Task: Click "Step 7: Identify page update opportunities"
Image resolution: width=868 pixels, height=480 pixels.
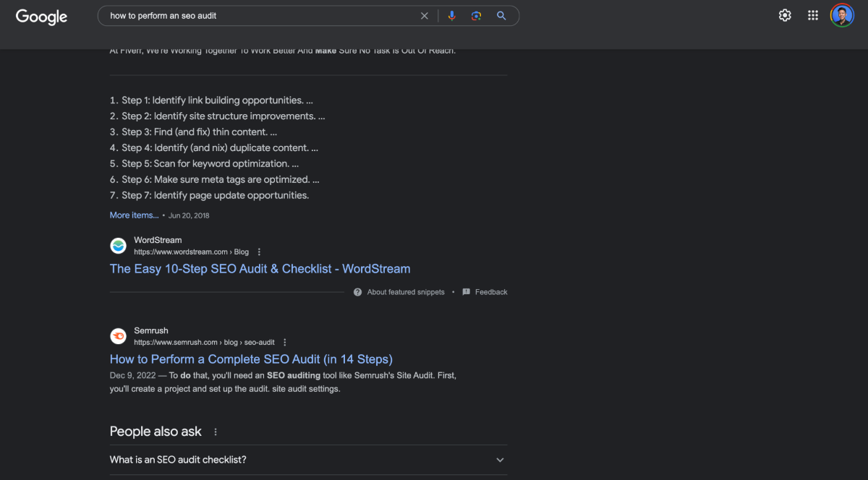Action: 215,196
